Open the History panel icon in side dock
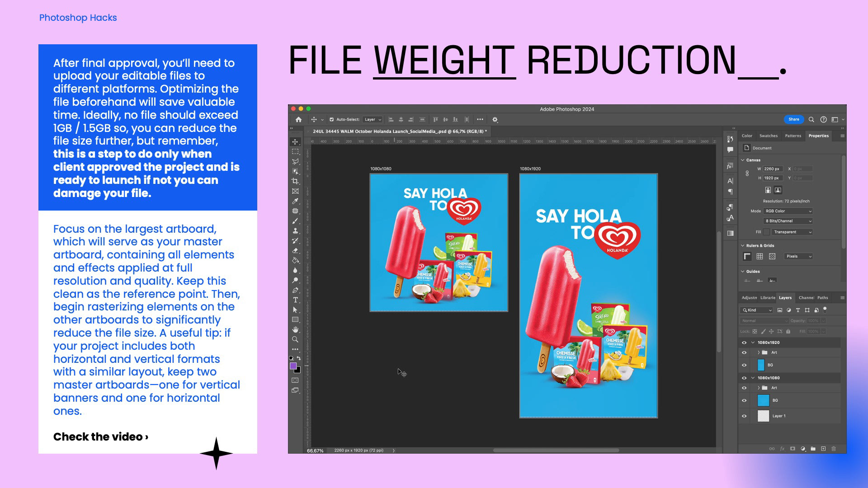 [730, 139]
